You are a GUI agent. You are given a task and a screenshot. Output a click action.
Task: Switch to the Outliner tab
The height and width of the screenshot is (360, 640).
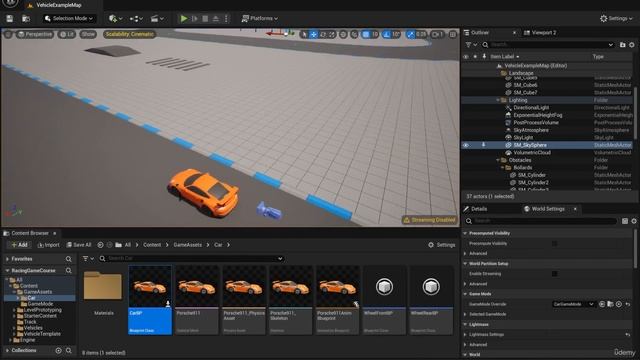480,33
